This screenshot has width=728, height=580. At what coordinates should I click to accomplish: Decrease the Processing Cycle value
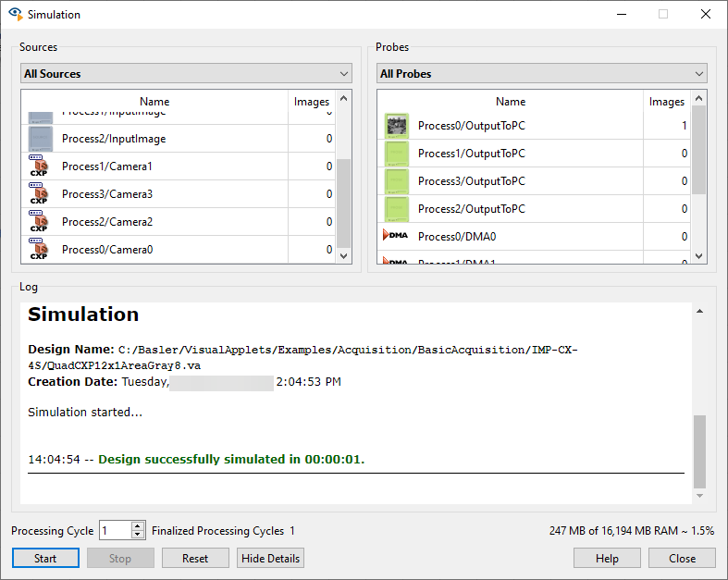[138, 536]
